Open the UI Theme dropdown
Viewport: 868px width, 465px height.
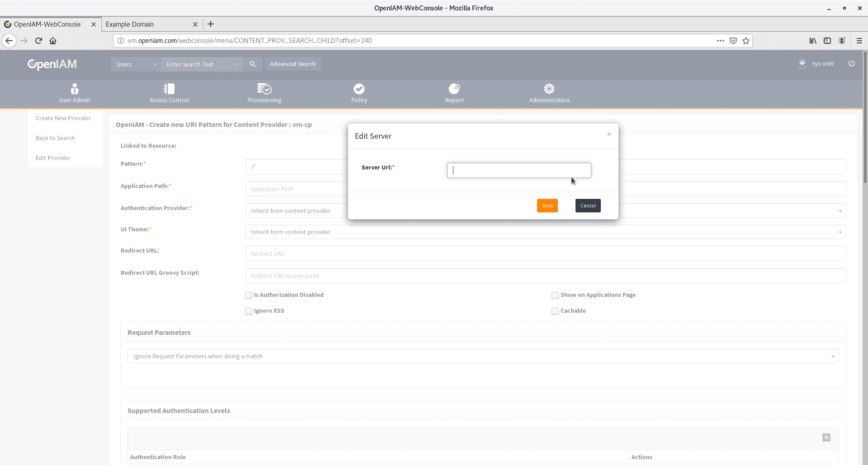[545, 232]
